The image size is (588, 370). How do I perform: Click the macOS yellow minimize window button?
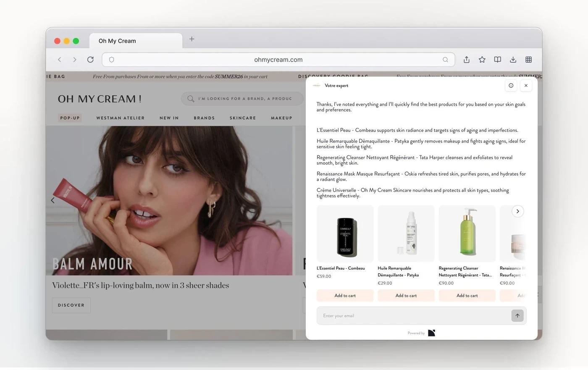point(66,41)
